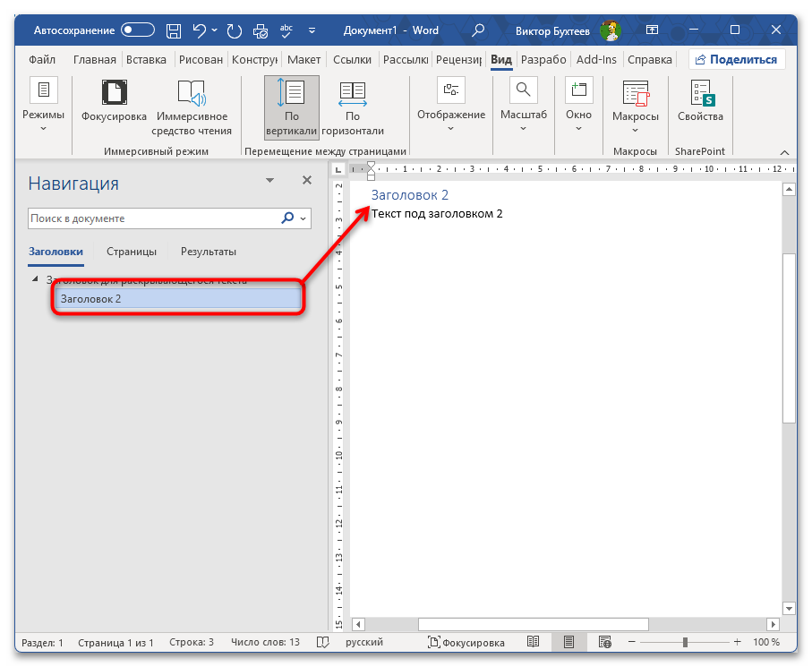Click the По вертикали page movement button

pos(291,93)
